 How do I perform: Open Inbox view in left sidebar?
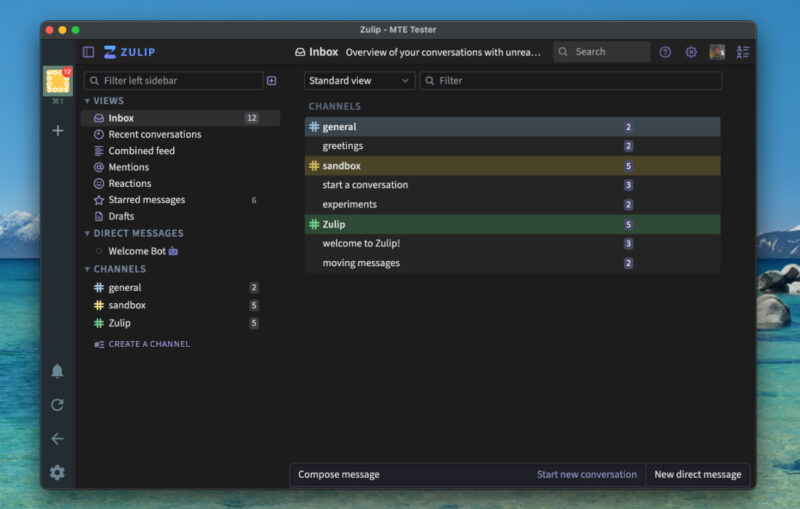[180, 118]
